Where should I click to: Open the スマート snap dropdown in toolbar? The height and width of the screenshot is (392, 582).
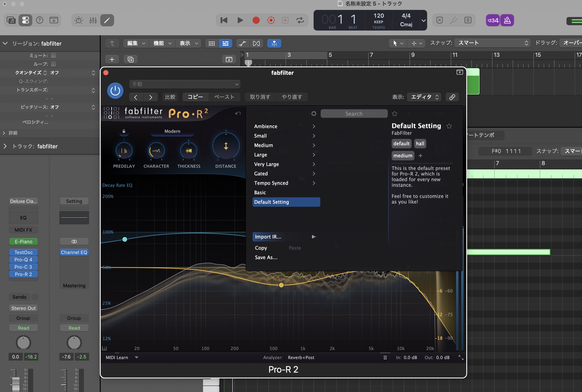point(492,43)
